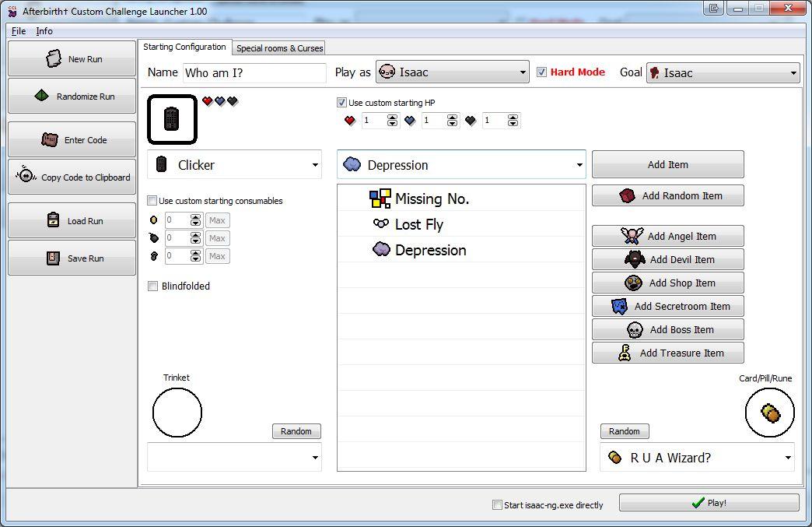
Task: Click the Depression cloud icon in the item list
Action: pyautogui.click(x=381, y=249)
